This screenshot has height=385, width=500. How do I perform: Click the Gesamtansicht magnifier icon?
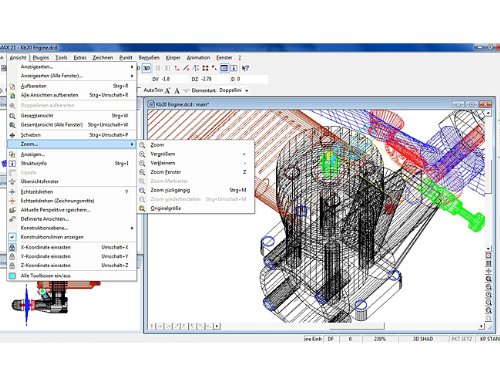click(12, 116)
